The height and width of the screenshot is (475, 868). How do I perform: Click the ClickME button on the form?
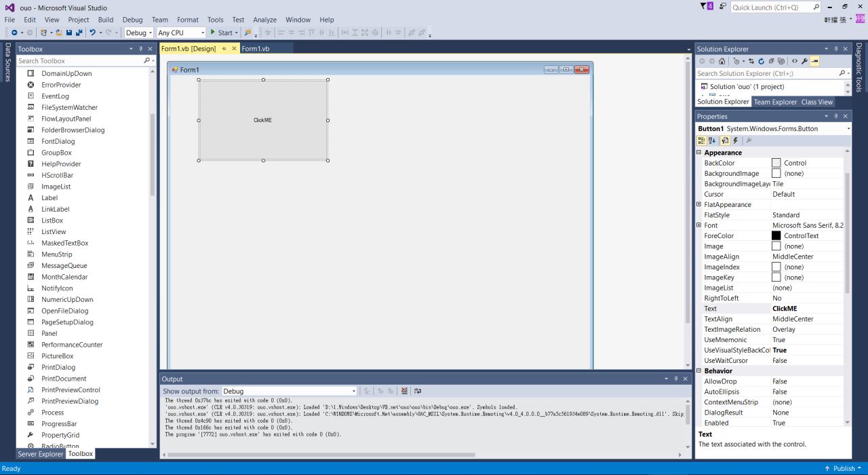click(x=263, y=120)
